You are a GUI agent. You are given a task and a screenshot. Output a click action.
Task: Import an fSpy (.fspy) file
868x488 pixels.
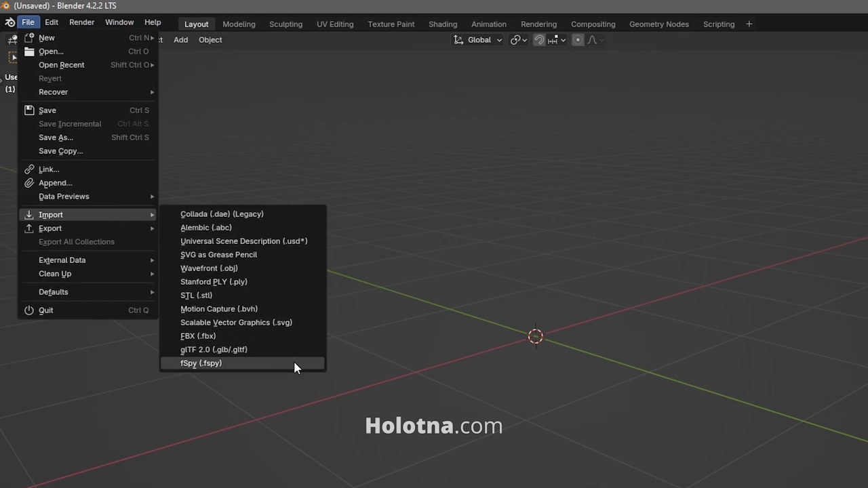(243, 363)
